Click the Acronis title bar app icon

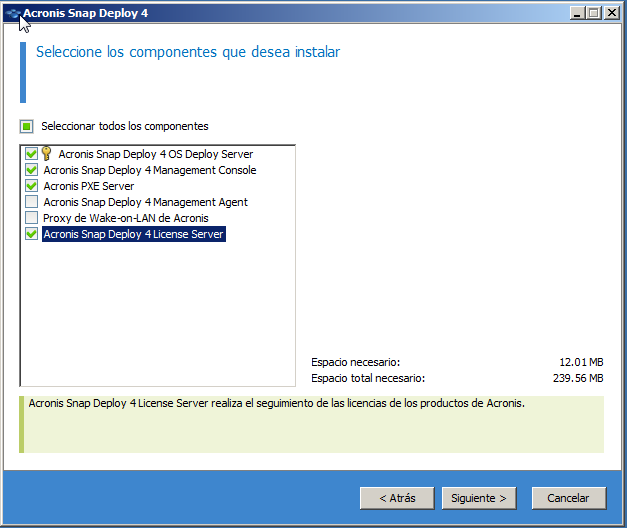tap(12, 13)
